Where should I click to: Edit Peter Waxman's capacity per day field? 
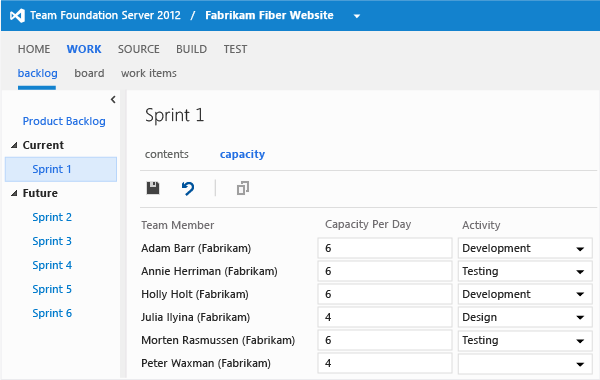click(385, 363)
